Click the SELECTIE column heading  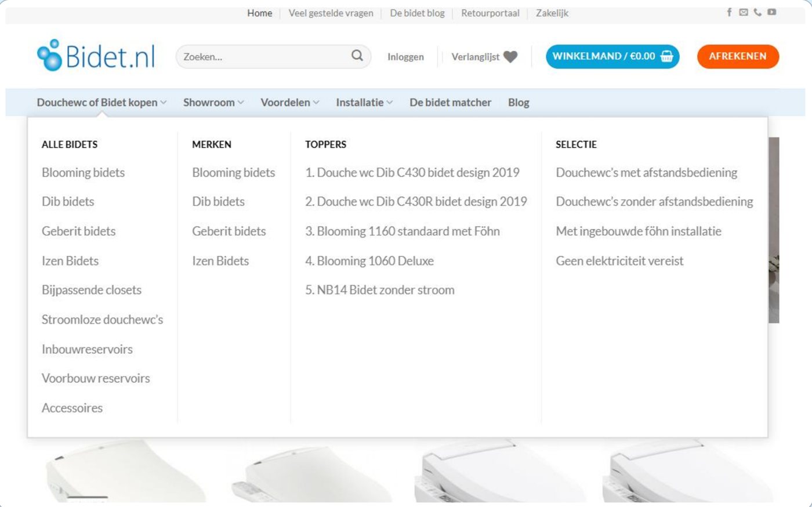(577, 144)
